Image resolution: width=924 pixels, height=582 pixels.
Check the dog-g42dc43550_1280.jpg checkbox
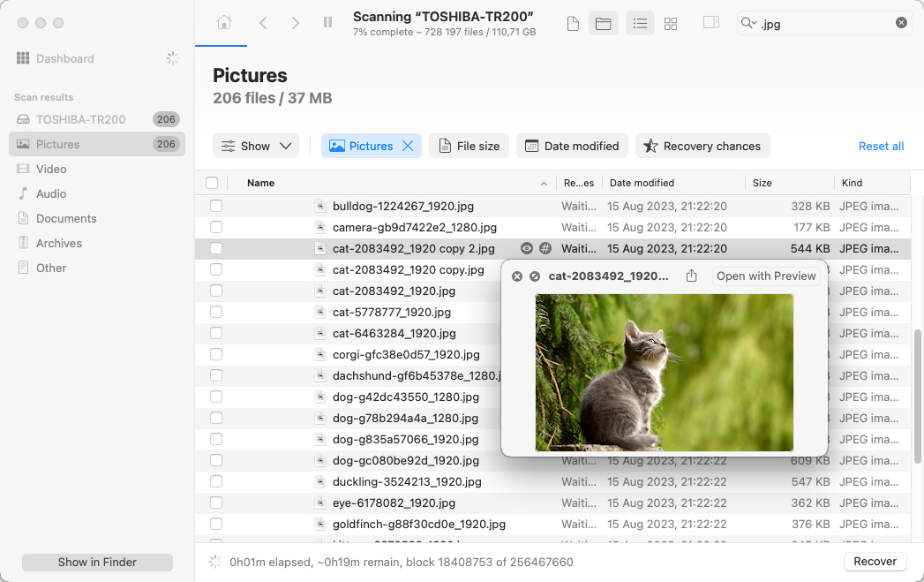216,397
